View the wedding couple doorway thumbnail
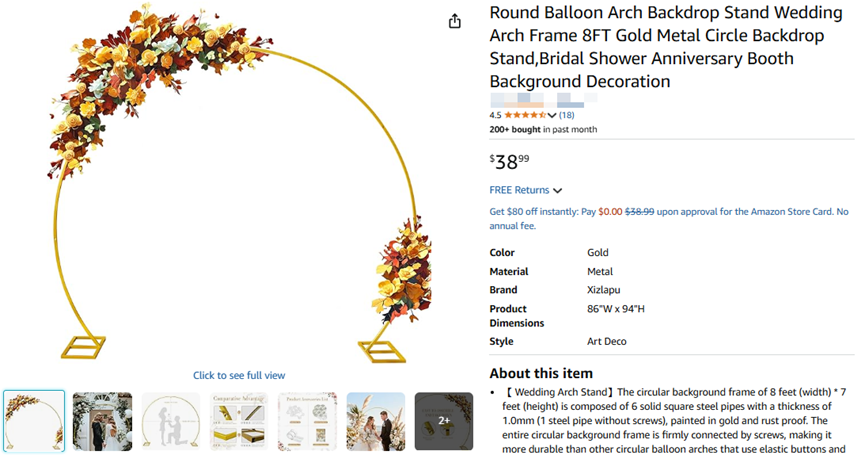The image size is (865, 455). pyautogui.click(x=102, y=421)
